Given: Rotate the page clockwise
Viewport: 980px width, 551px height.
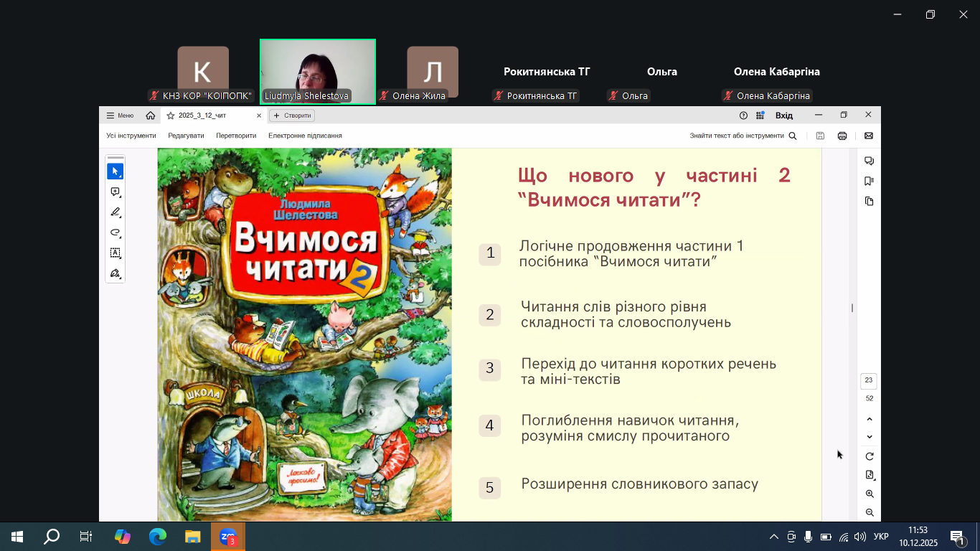Looking at the screenshot, I should point(870,456).
